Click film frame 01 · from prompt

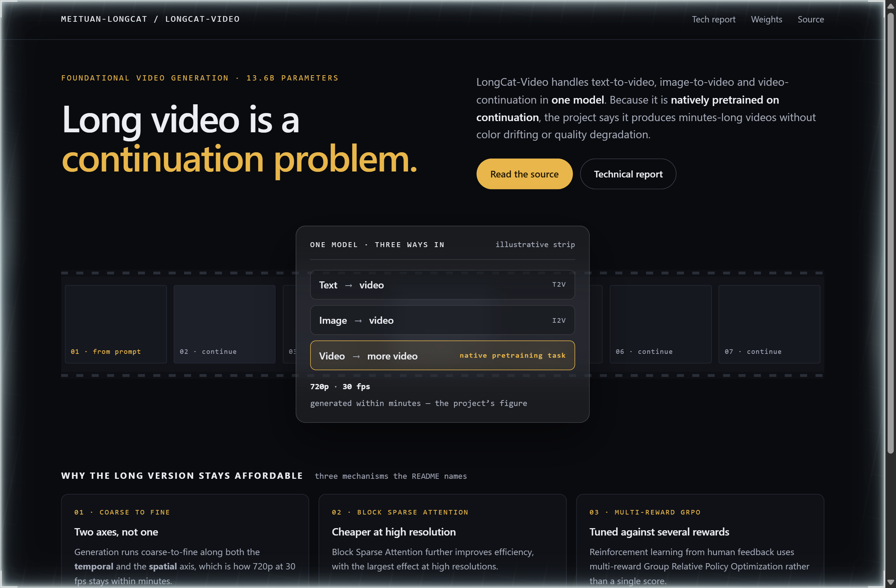pos(115,324)
